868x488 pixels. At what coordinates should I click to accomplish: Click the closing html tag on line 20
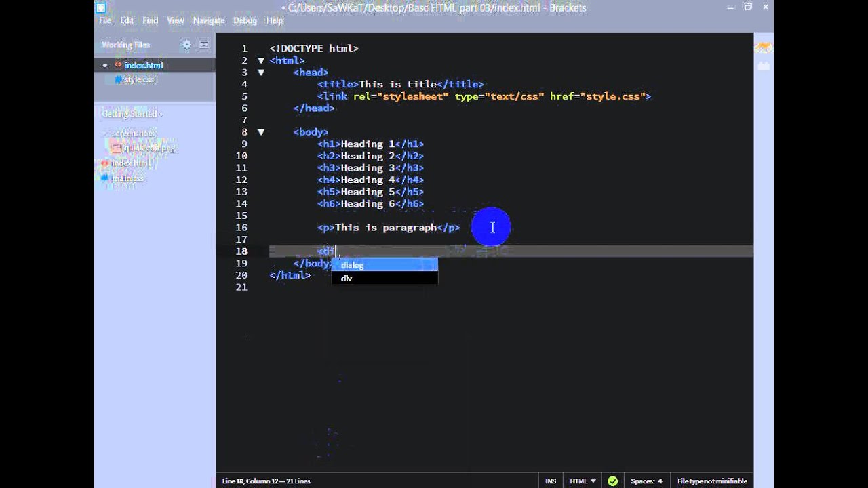(290, 275)
